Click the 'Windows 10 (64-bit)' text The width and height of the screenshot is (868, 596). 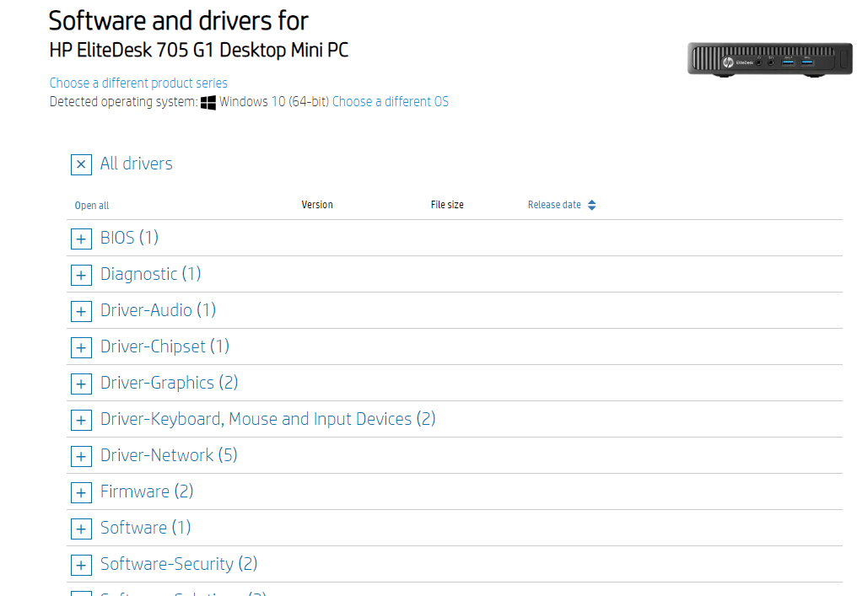click(274, 102)
